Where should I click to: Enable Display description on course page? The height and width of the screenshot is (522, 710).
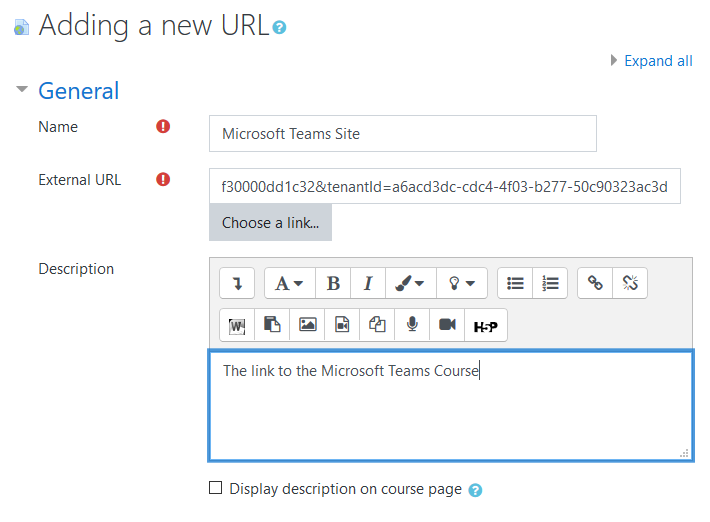(216, 488)
